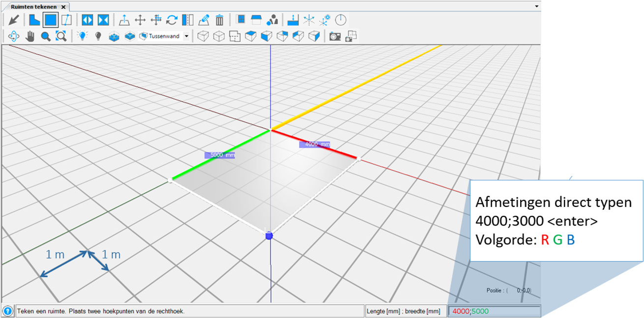The height and width of the screenshot is (318, 644).
Task: Toggle the dark light bulb icon
Action: 98,36
